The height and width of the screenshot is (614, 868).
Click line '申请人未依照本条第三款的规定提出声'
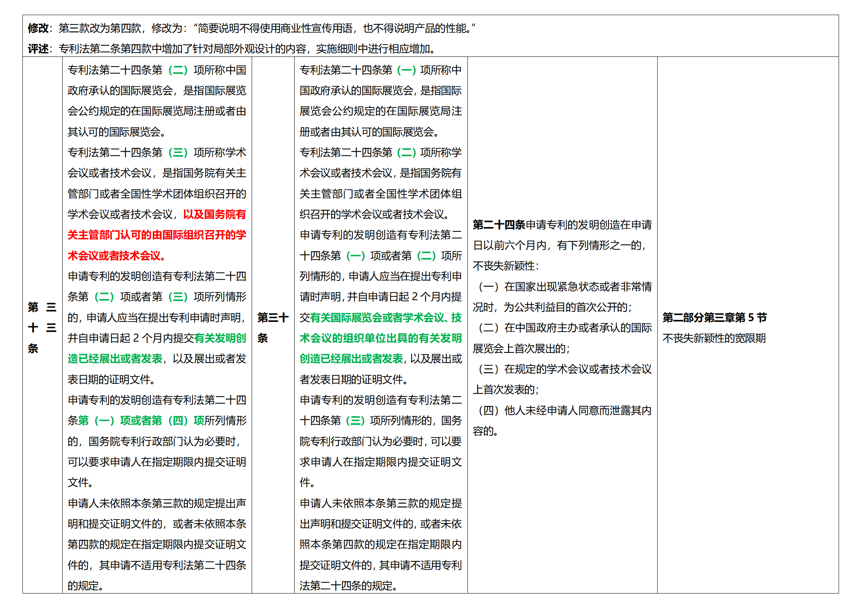click(157, 503)
